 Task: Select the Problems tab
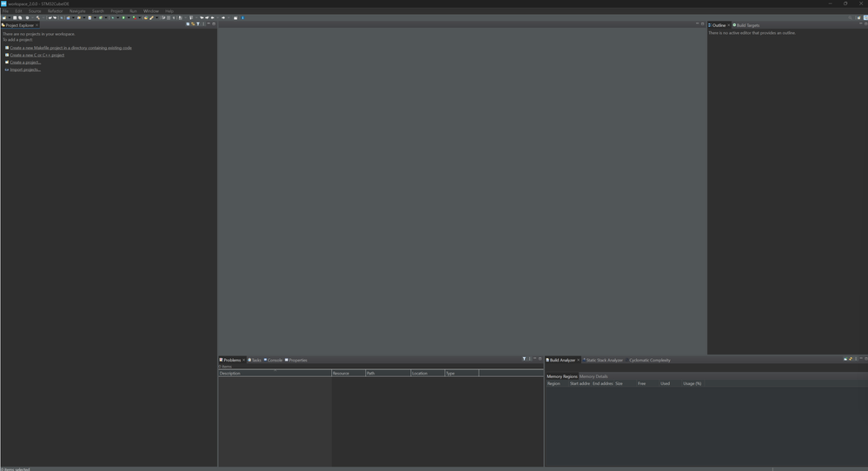coord(230,360)
